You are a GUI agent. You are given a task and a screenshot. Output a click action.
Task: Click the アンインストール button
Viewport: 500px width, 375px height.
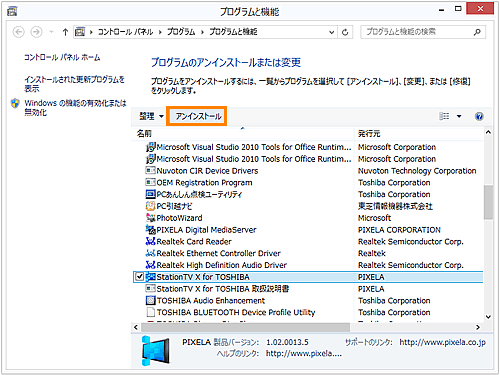tap(198, 116)
